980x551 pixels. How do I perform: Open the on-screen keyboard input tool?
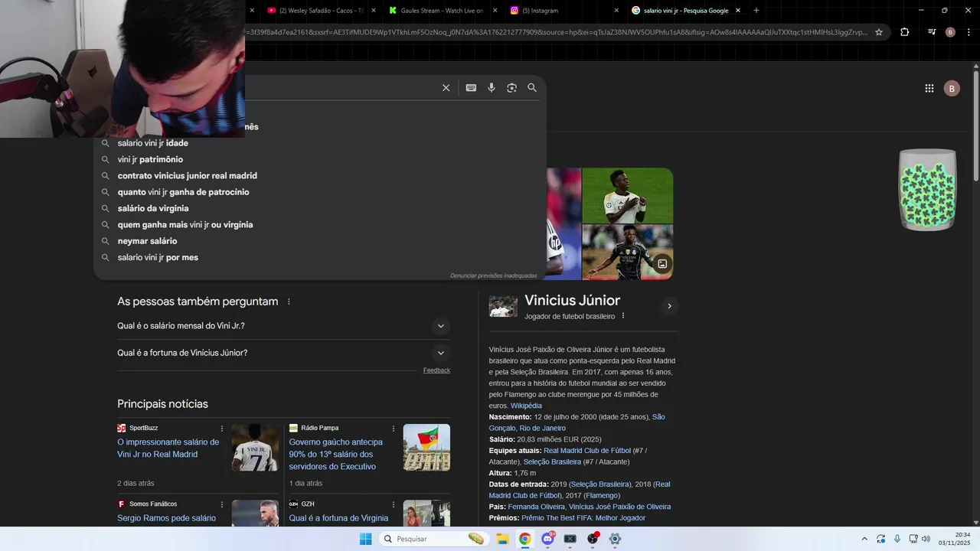click(x=471, y=88)
